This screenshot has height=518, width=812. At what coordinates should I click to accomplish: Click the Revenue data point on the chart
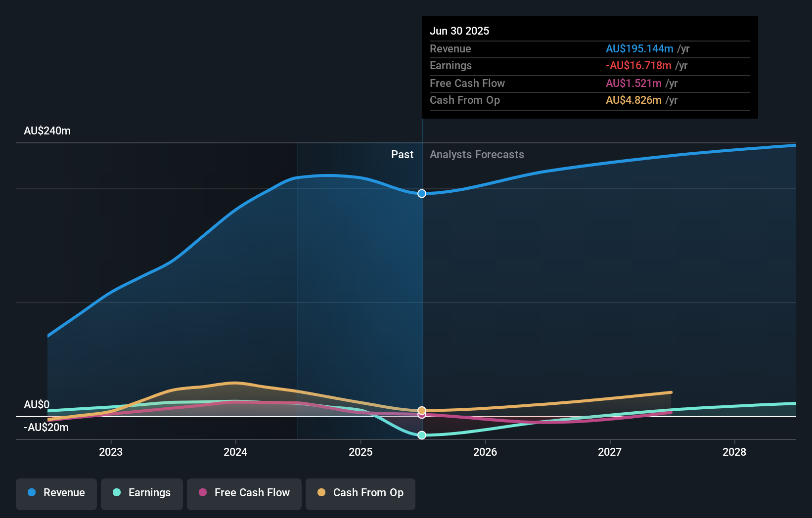[422, 193]
